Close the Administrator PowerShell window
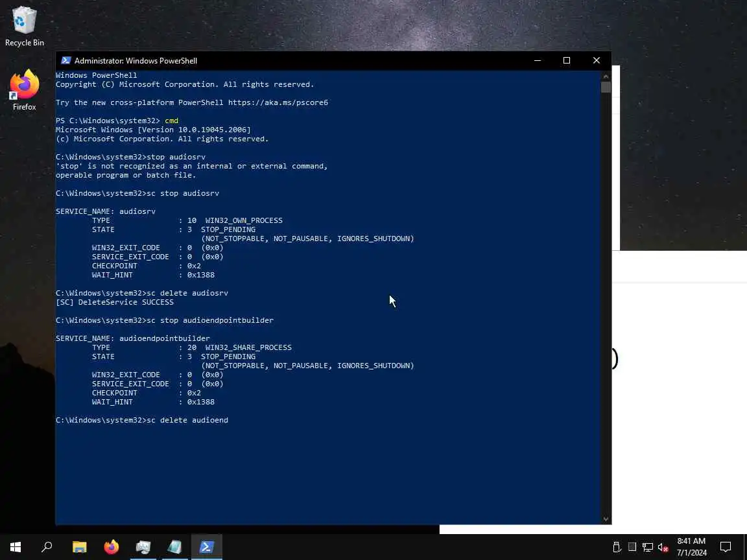Screen dimensions: 747x560 click(x=597, y=60)
